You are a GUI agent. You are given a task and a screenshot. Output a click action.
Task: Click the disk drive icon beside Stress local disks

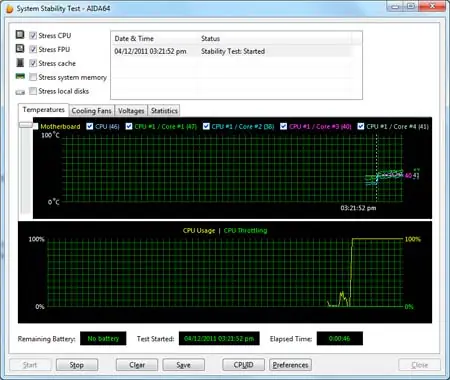point(20,92)
